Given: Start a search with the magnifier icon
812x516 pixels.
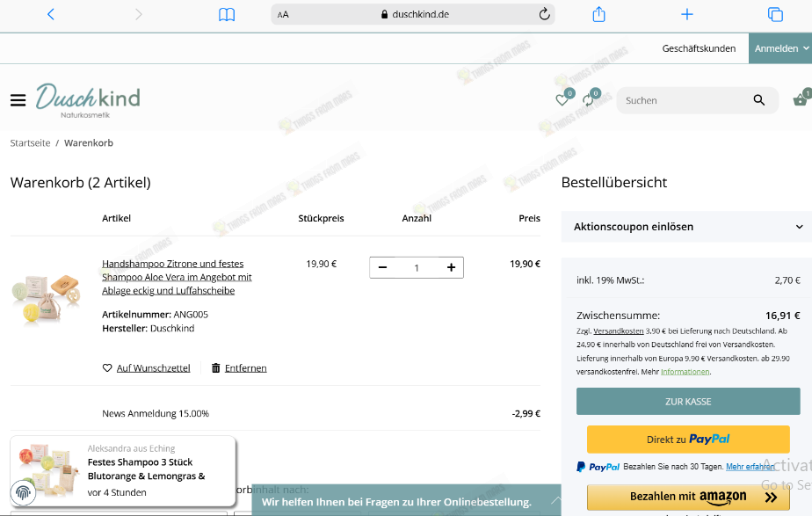Looking at the screenshot, I should click(758, 99).
